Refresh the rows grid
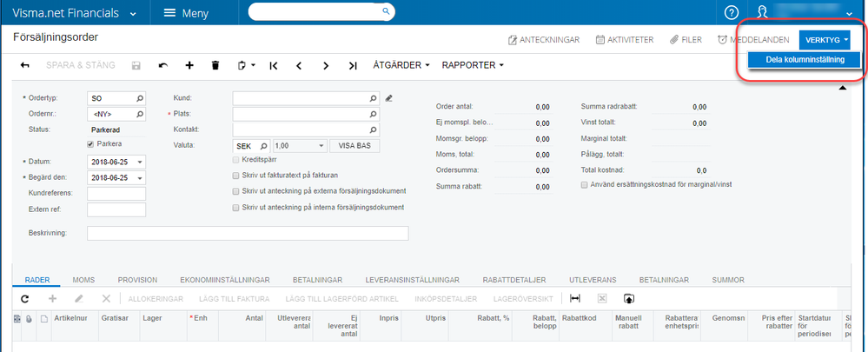The image size is (868, 352). coord(25,299)
